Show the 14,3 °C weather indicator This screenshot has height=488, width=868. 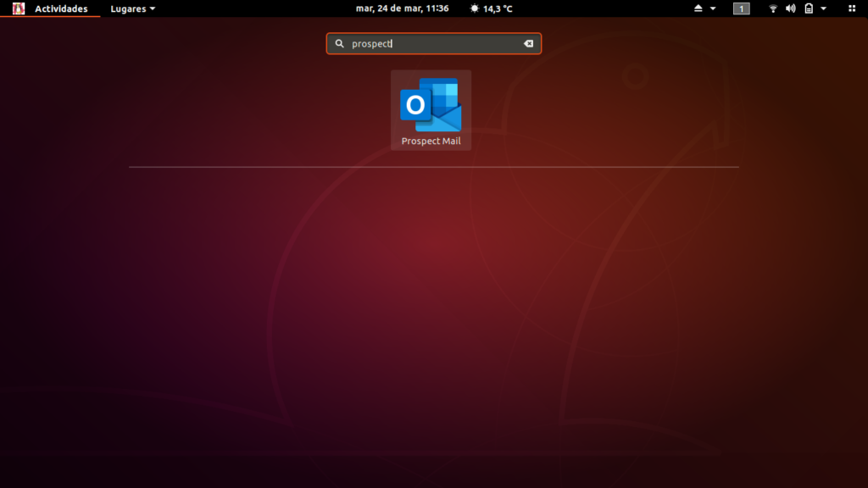pos(491,8)
